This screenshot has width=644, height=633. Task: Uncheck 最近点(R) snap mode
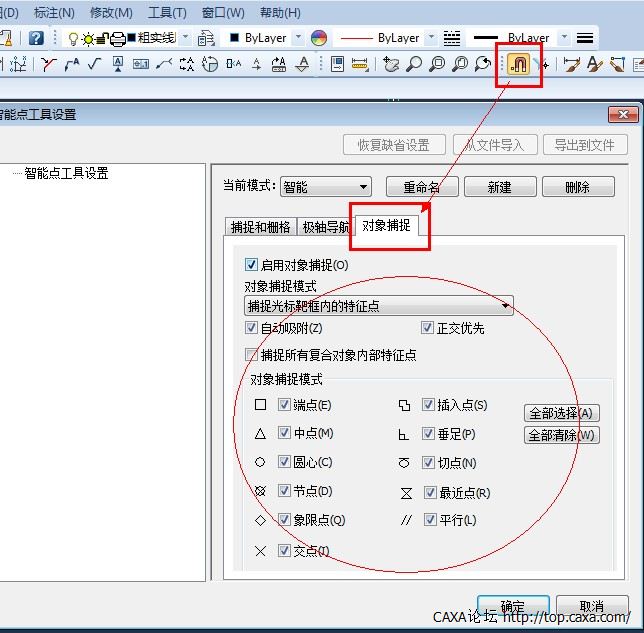430,492
